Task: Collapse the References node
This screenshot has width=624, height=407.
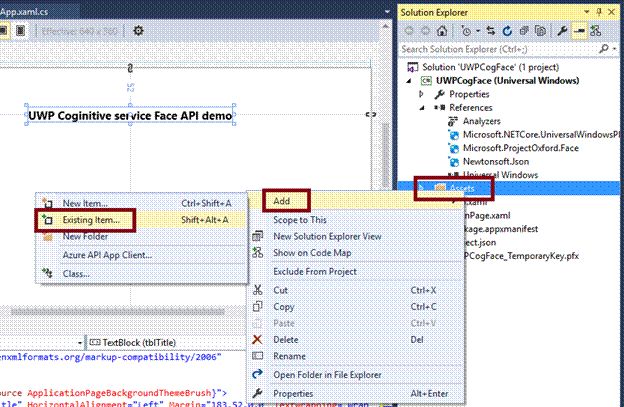Action: 422,108
